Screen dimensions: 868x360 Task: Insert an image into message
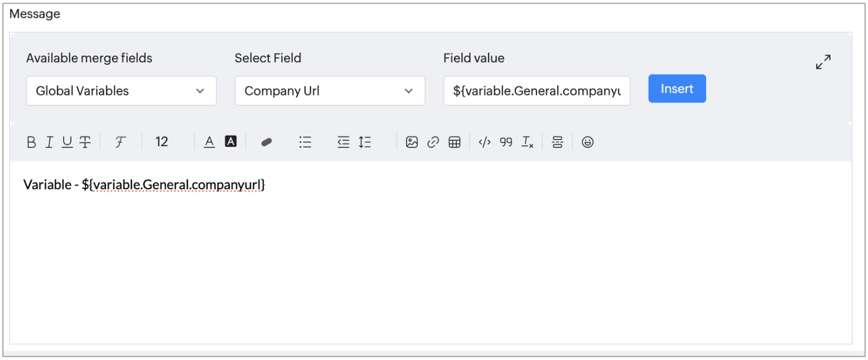pos(412,142)
